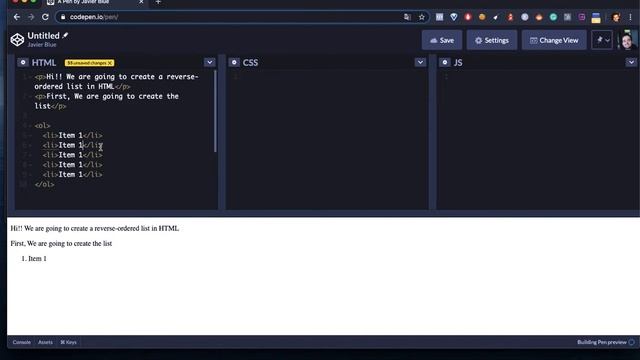Open the pin dropdown menu
The width and height of the screenshot is (640, 360).
[x=602, y=40]
